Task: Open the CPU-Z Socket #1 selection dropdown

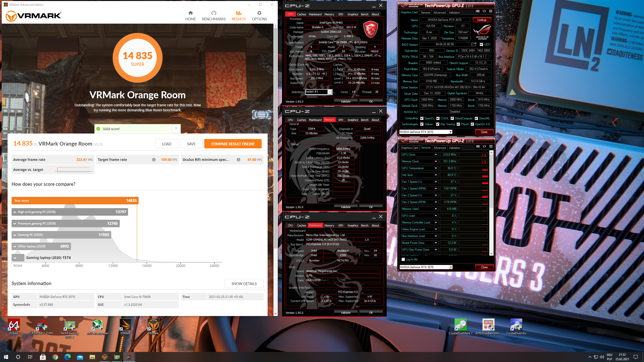Action: 330,92
